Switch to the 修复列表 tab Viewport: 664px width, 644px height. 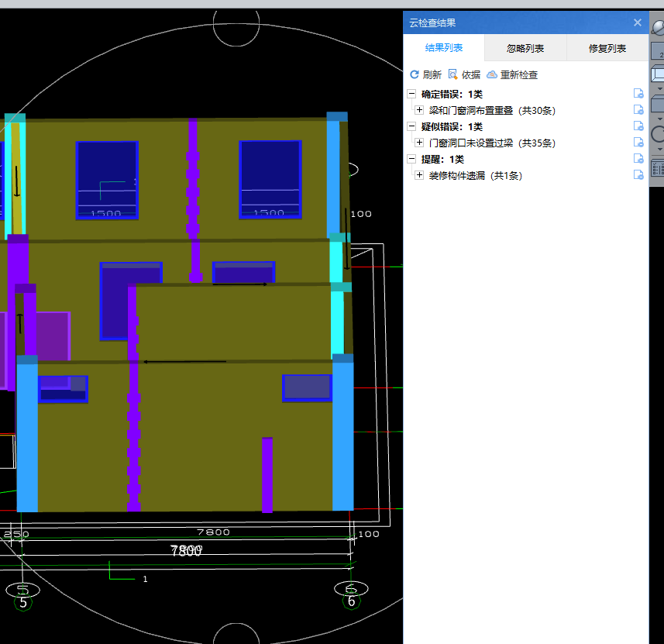tap(607, 48)
